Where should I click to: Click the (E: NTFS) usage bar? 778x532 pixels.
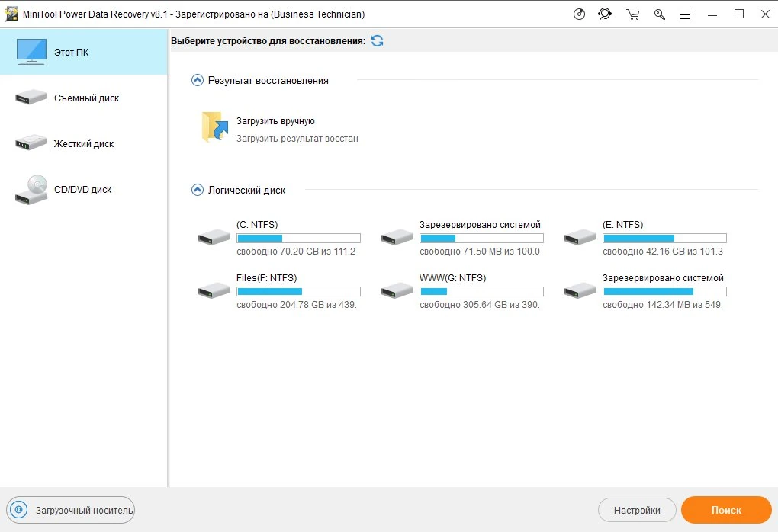point(665,238)
